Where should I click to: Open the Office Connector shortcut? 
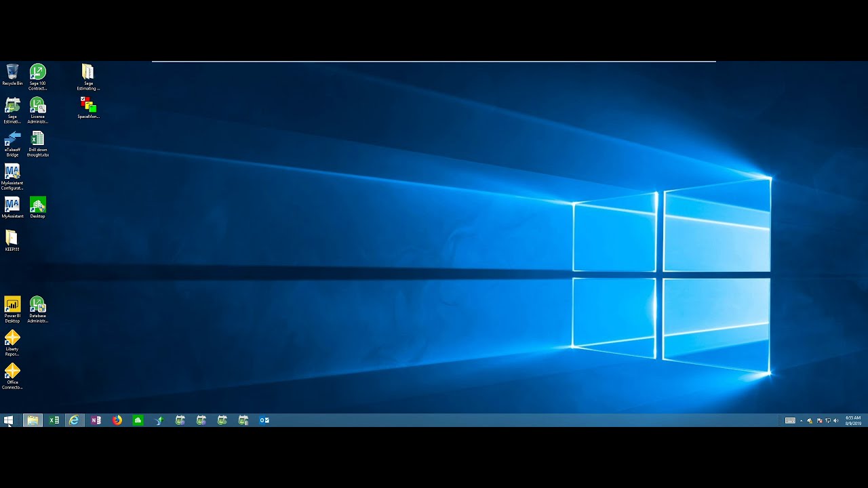pyautogui.click(x=12, y=375)
